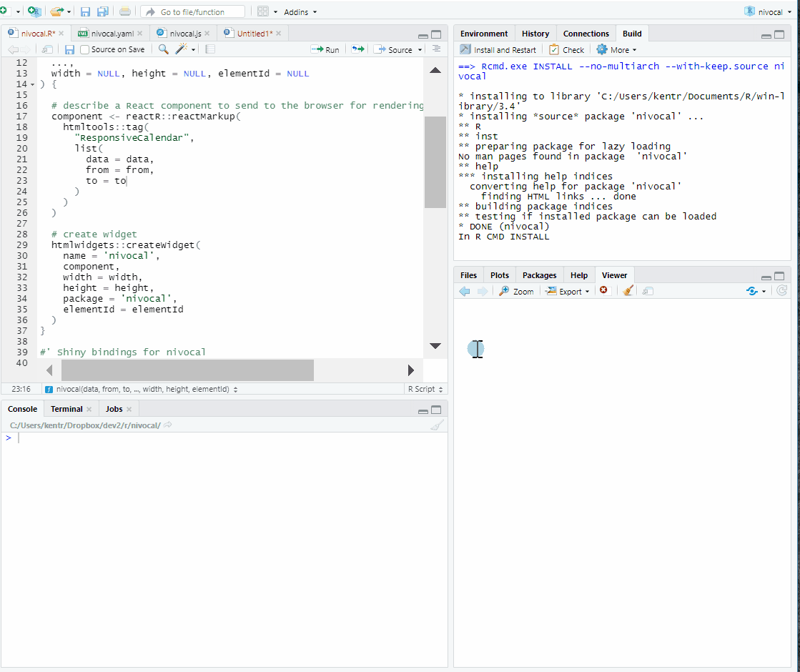800x672 pixels.
Task: Print the current file
Action: click(125, 11)
